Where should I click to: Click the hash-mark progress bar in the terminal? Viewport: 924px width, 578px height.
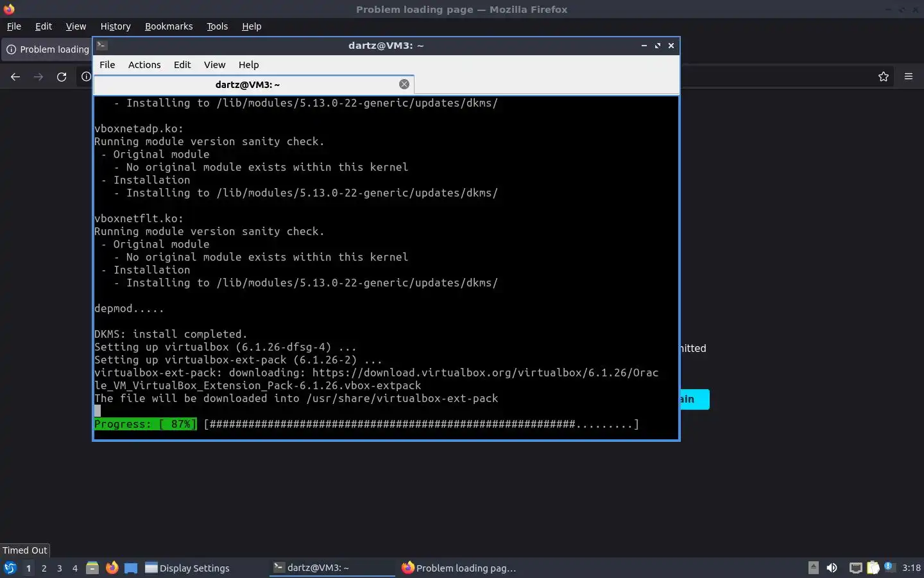(422, 424)
